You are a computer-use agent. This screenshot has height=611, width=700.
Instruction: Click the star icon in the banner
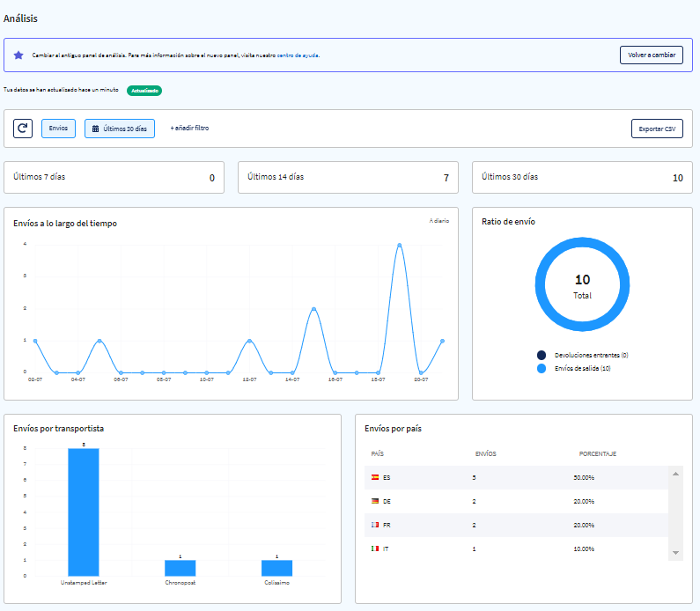pyautogui.click(x=18, y=55)
